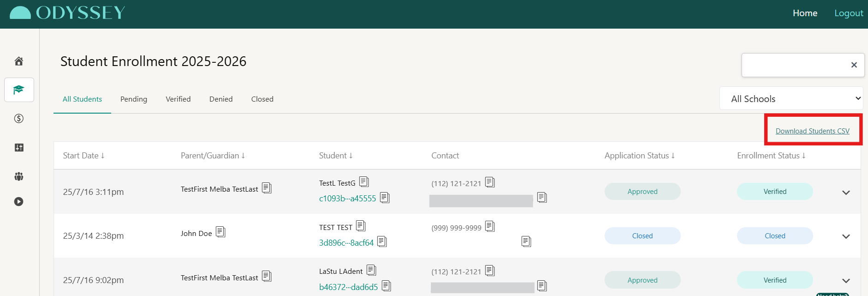Copy the name John Doe
Image resolution: width=868 pixels, height=296 pixels.
[220, 232]
